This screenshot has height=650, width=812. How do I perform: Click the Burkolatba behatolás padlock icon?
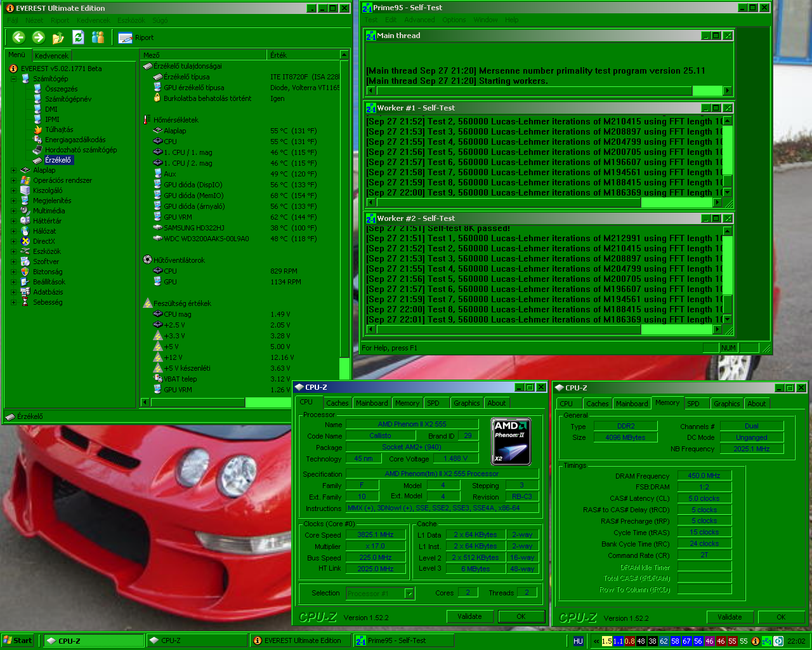click(157, 98)
